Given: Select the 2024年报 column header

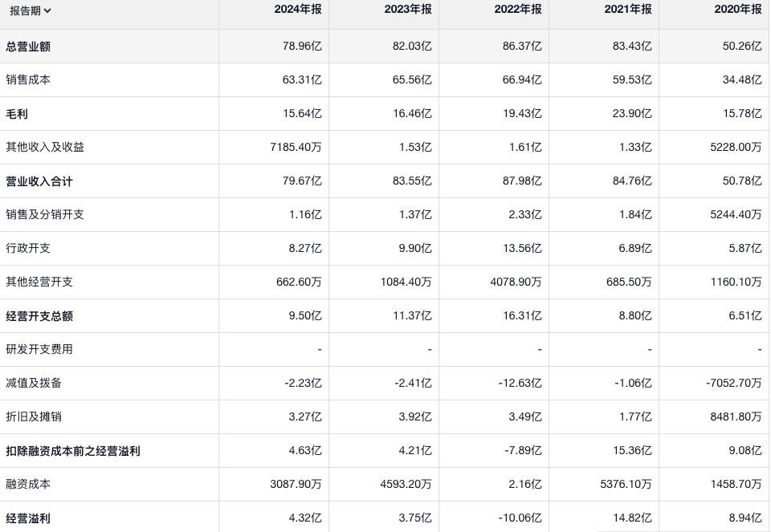Looking at the screenshot, I should (297, 10).
